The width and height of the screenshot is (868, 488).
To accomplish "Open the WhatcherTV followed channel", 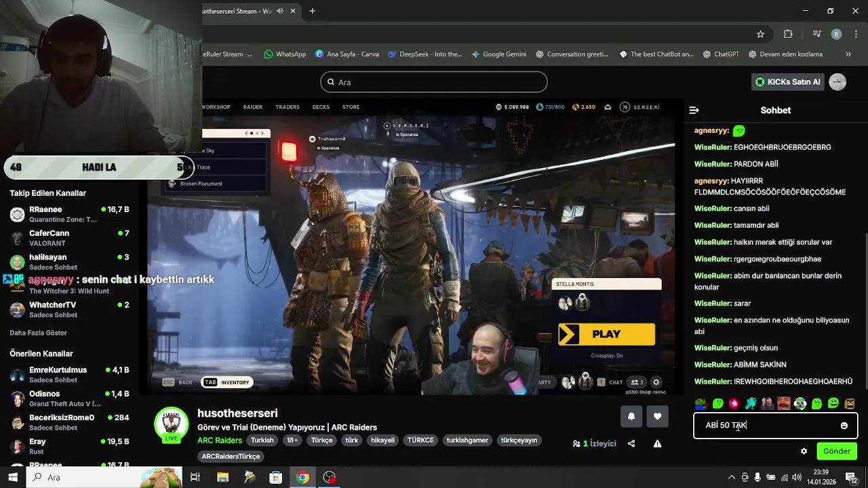I will pos(70,310).
